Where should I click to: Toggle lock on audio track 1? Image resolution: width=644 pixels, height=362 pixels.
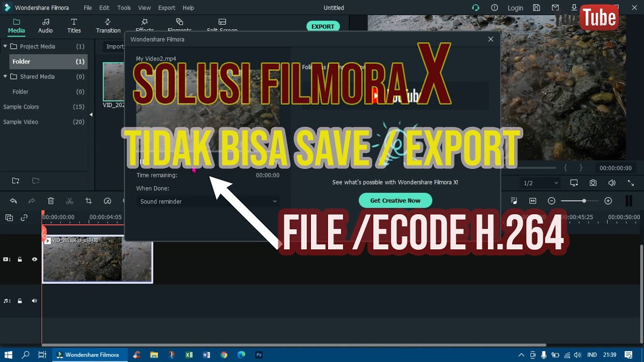tap(20, 301)
